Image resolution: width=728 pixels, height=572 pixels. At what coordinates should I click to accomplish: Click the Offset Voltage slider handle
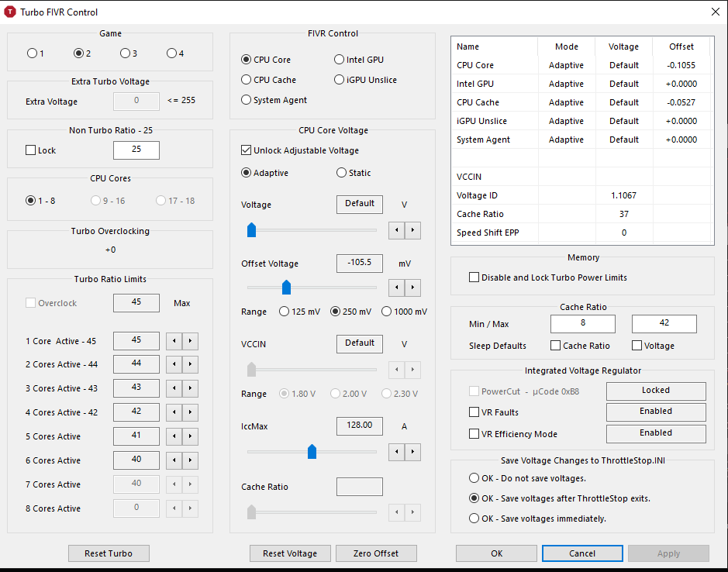coord(286,288)
